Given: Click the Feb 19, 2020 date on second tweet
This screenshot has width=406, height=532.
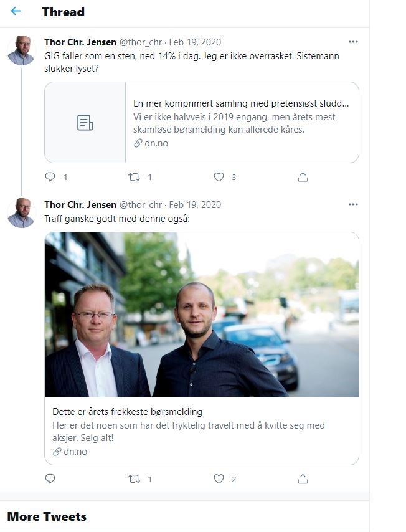Looking at the screenshot, I should pos(195,204).
